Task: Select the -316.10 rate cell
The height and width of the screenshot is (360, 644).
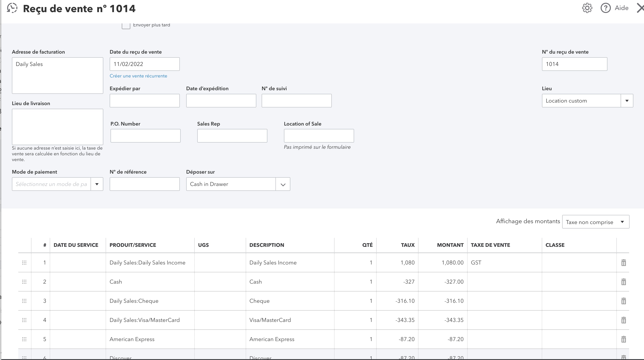Action: pos(397,301)
